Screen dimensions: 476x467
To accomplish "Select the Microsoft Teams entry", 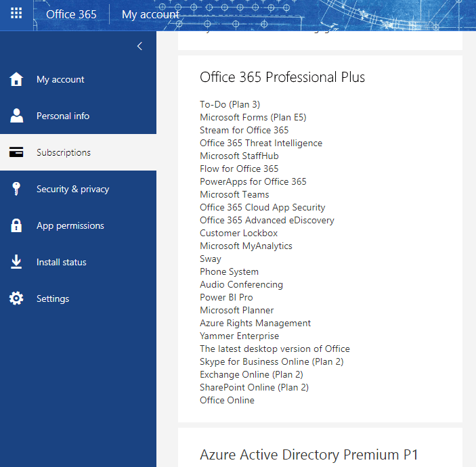I will click(x=234, y=194).
